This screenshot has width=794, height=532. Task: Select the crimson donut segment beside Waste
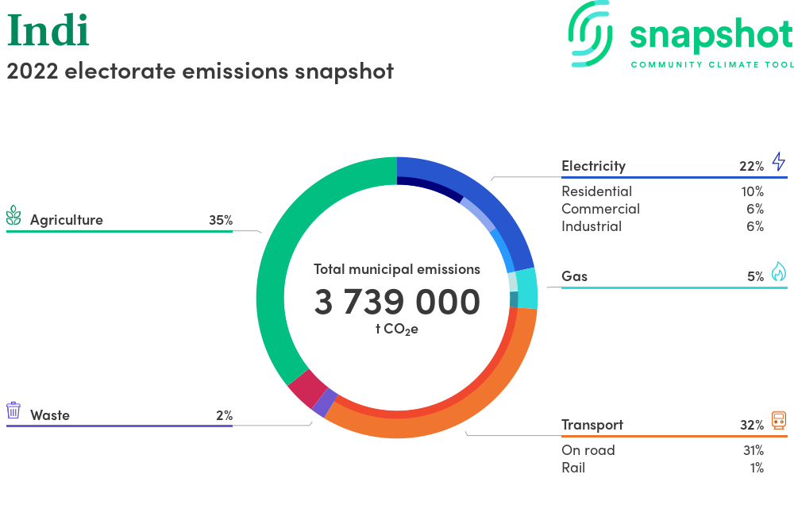click(x=307, y=389)
